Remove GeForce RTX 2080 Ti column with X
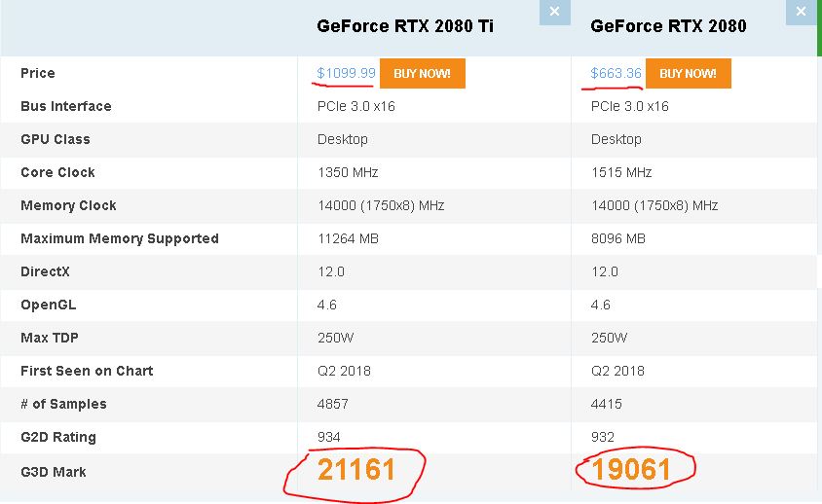This screenshot has height=504, width=822. (554, 12)
